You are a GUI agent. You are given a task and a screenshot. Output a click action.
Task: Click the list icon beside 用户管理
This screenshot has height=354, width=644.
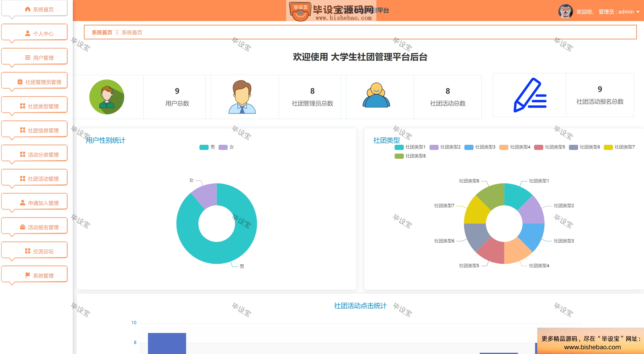point(27,58)
